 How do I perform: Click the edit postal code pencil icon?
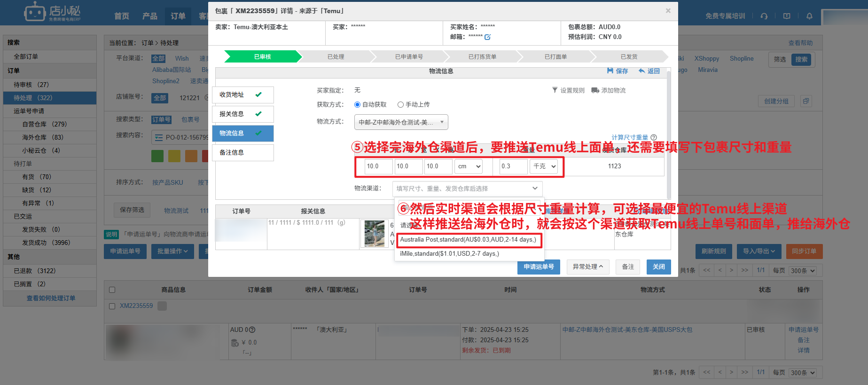coord(487,37)
